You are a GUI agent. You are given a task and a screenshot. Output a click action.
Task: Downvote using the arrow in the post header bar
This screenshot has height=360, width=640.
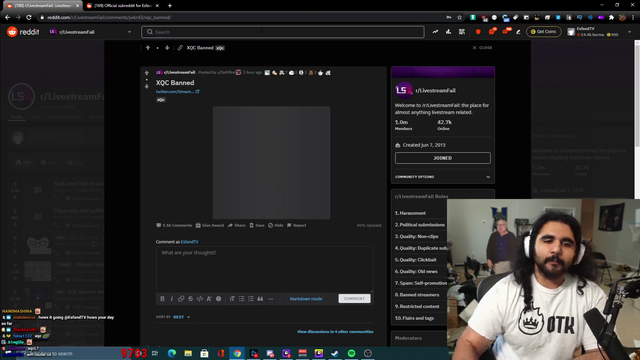pos(167,48)
